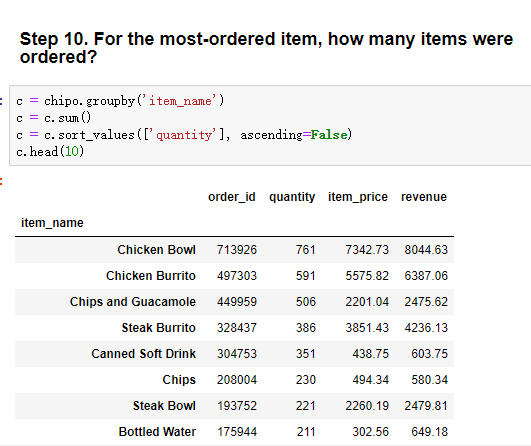The height and width of the screenshot is (446, 531).
Task: Select the Canned Soft Drink row label
Action: point(144,354)
